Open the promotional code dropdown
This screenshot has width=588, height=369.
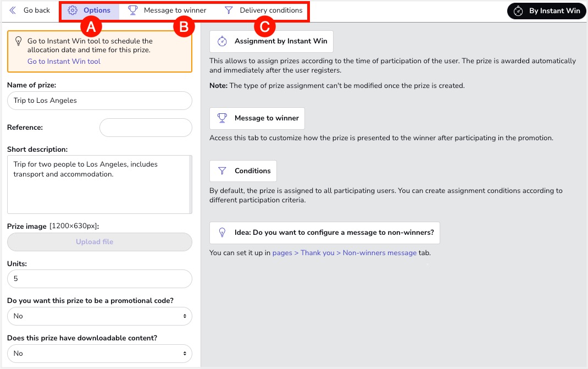coord(99,316)
